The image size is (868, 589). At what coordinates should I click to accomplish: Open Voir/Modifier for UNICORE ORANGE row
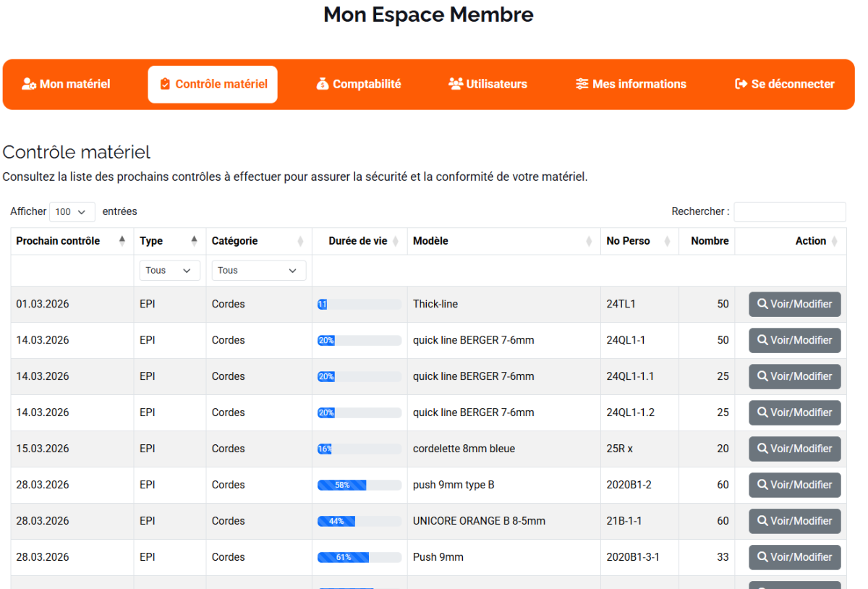794,521
